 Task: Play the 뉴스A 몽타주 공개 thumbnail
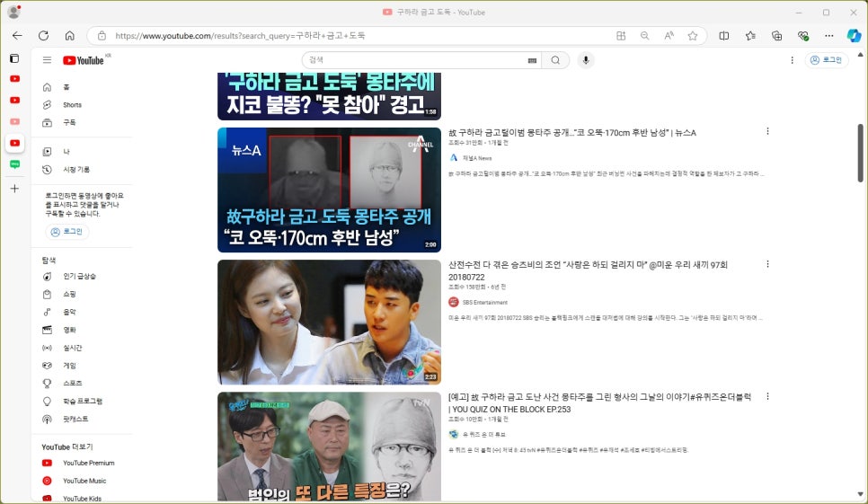coord(329,190)
